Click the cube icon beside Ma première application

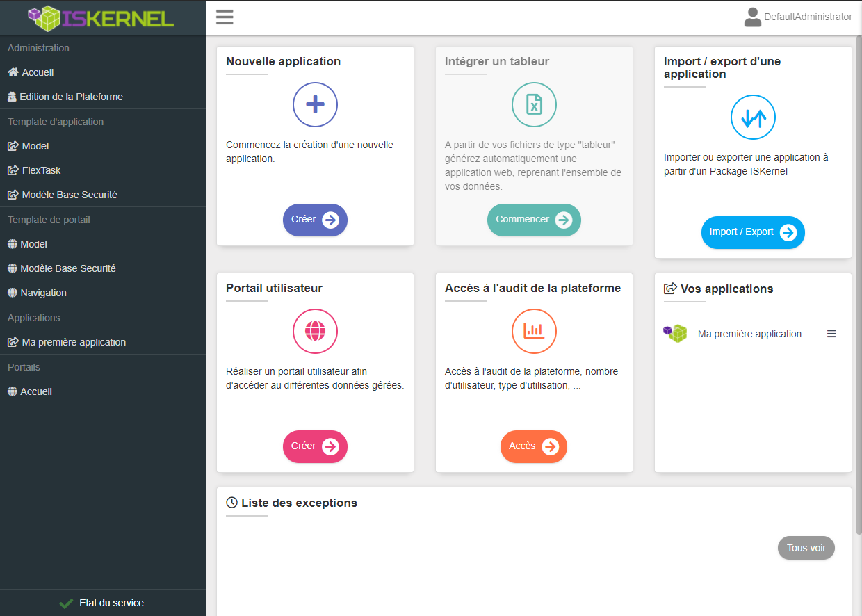(675, 334)
